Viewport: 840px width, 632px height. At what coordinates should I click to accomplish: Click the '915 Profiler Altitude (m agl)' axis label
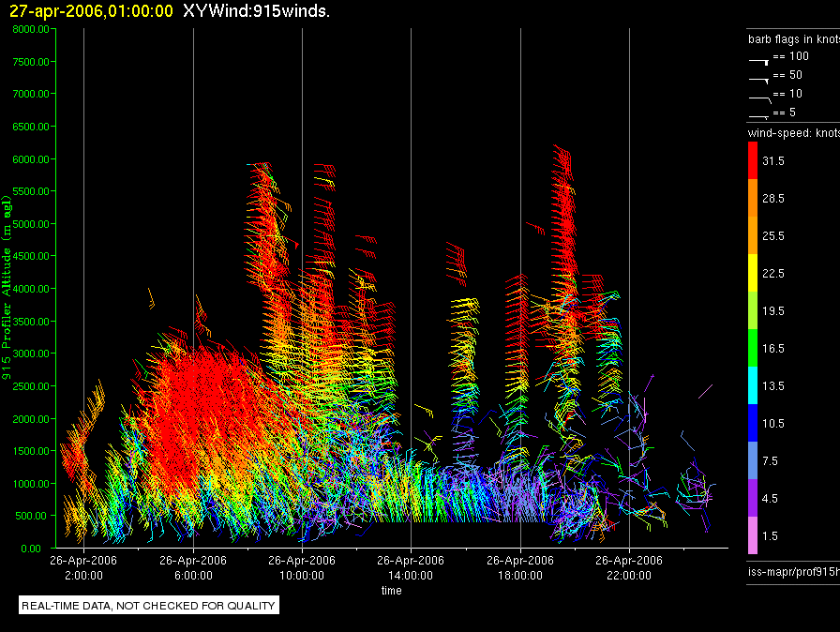click(x=7, y=288)
